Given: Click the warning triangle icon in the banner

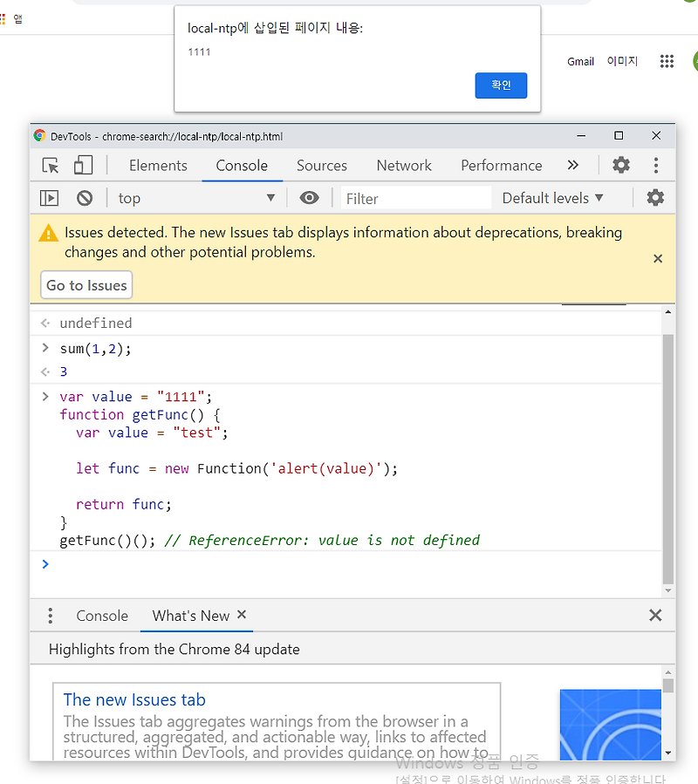Looking at the screenshot, I should point(49,233).
